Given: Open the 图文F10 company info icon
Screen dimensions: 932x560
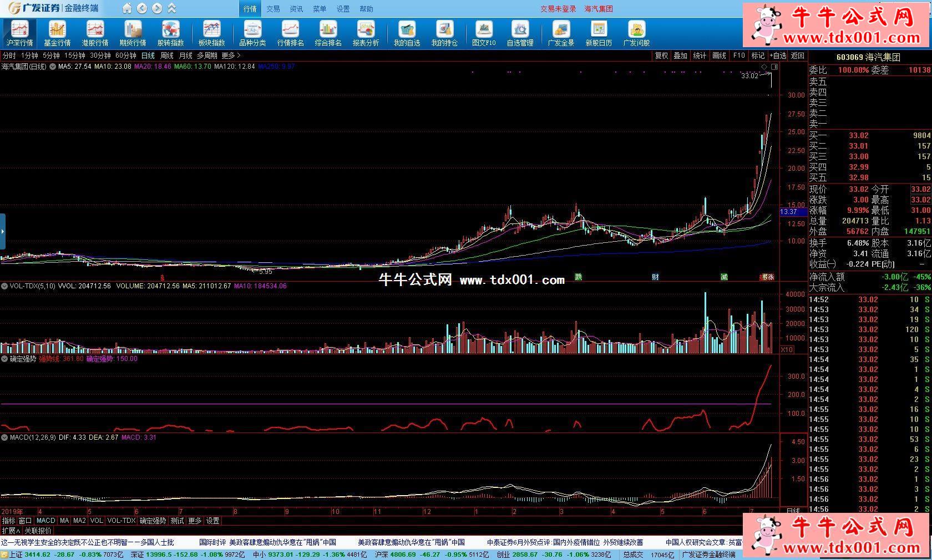Looking at the screenshot, I should coord(484,33).
